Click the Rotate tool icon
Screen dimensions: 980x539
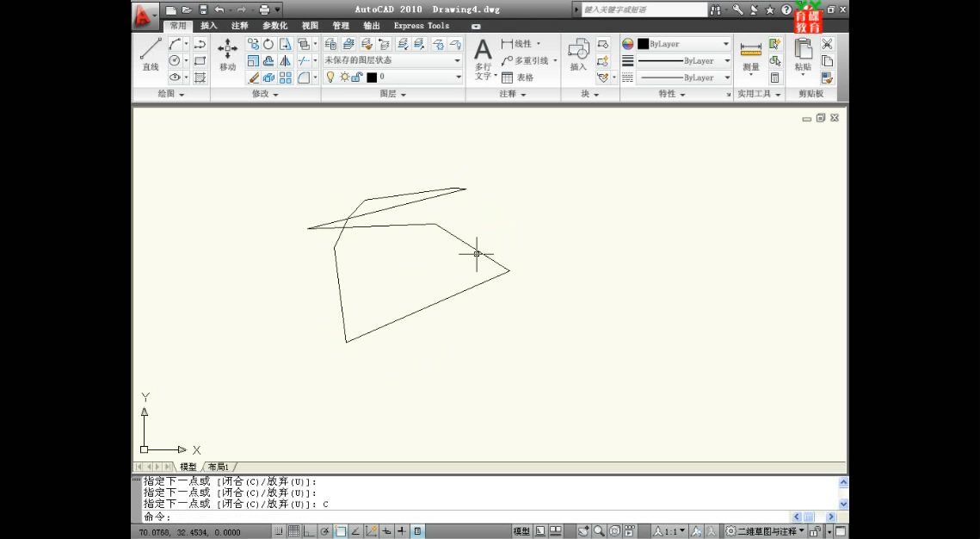pyautogui.click(x=268, y=44)
